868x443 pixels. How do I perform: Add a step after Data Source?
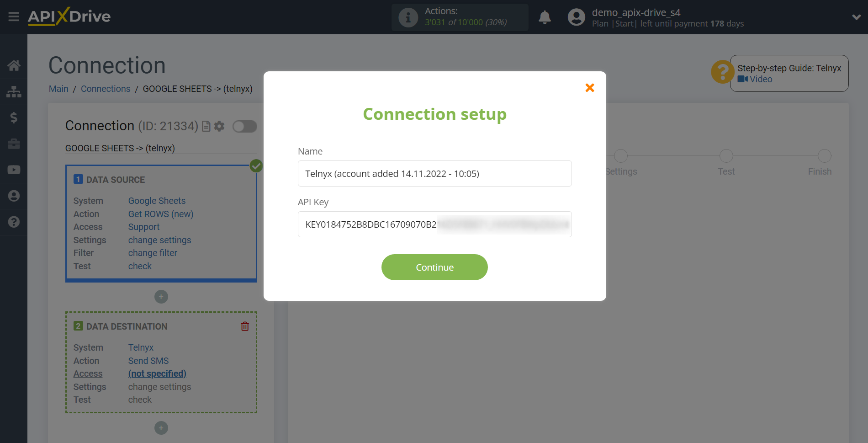[x=161, y=297]
